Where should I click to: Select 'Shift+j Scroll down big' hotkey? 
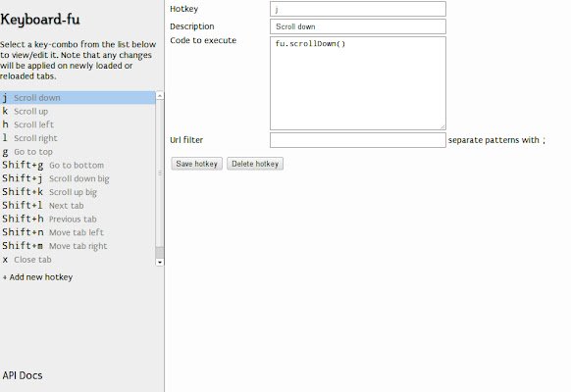(x=78, y=178)
